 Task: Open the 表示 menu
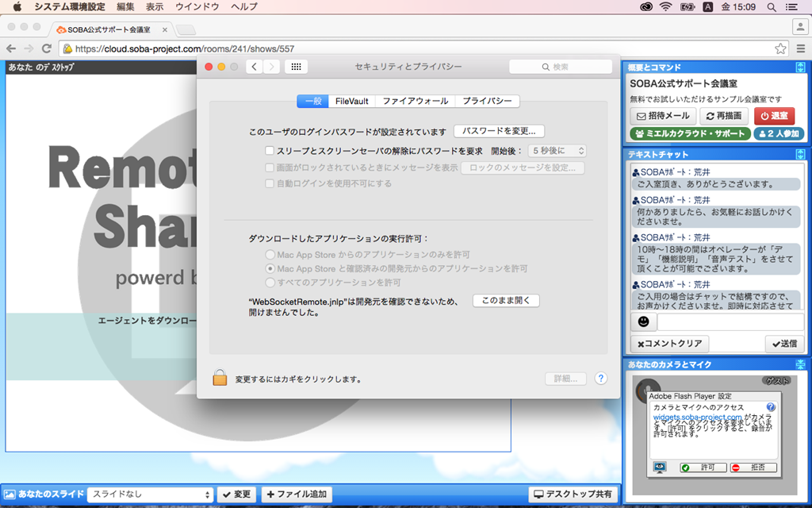tap(155, 6)
